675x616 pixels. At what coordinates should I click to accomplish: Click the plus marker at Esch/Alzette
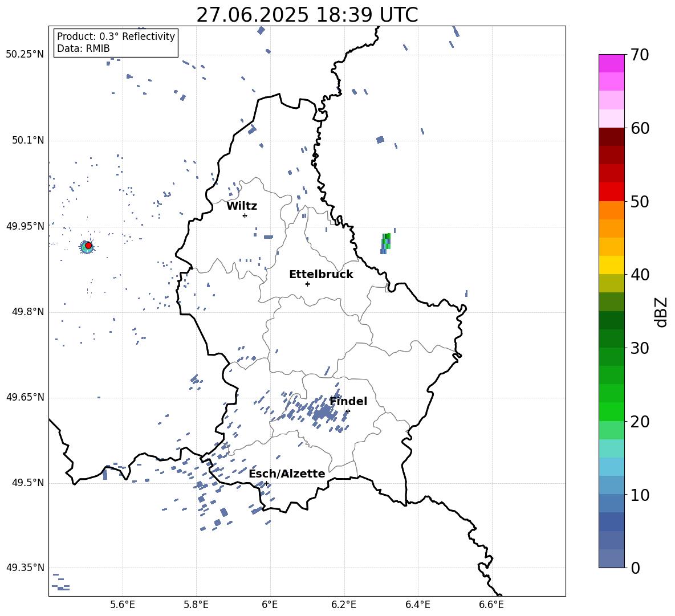(266, 483)
